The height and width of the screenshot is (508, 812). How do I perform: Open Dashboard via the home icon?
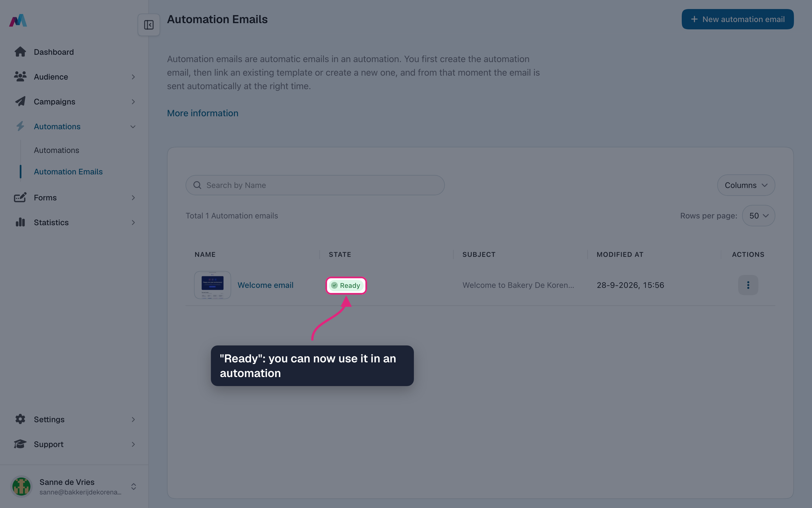click(x=20, y=52)
